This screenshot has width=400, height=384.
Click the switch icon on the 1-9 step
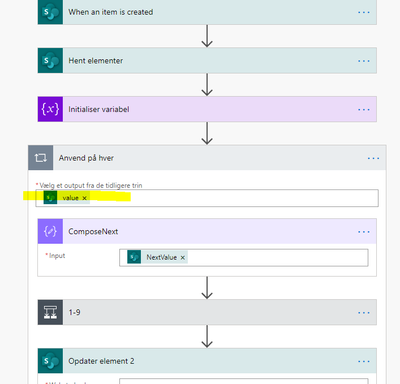[x=50, y=312]
